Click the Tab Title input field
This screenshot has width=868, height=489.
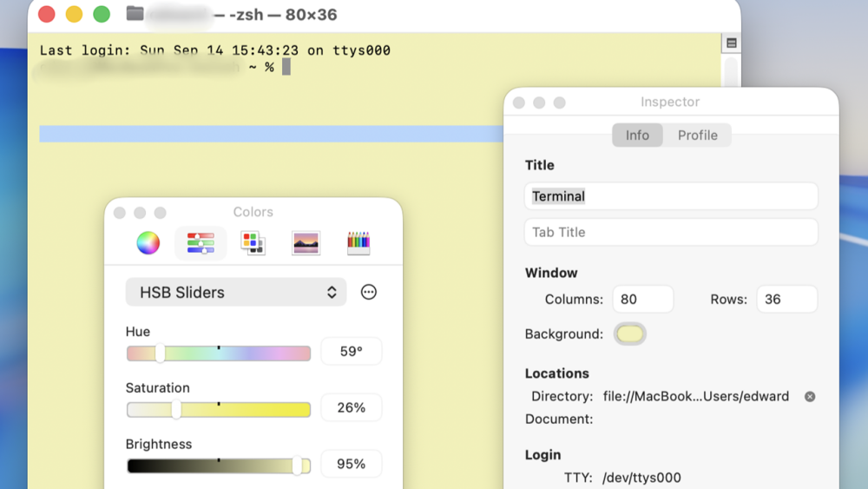671,233
